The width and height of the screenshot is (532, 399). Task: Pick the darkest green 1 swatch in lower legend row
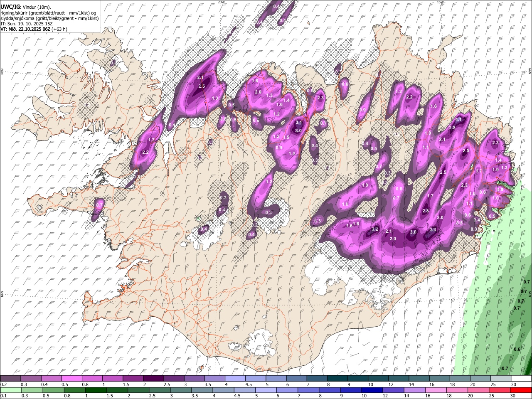tap(96, 390)
